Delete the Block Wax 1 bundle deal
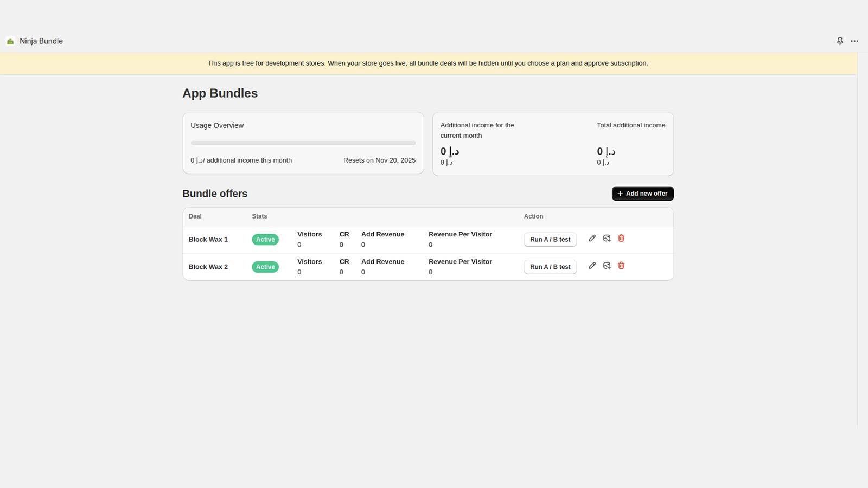 (x=621, y=238)
